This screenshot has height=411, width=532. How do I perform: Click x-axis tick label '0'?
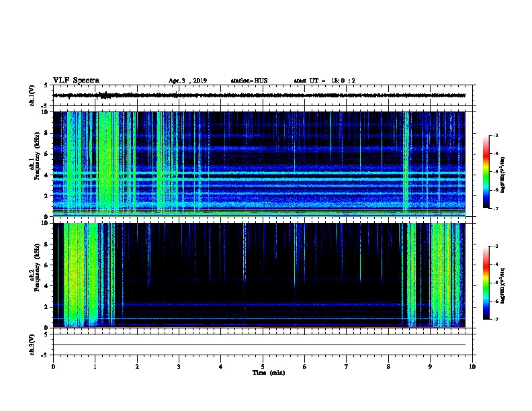tap(53, 367)
